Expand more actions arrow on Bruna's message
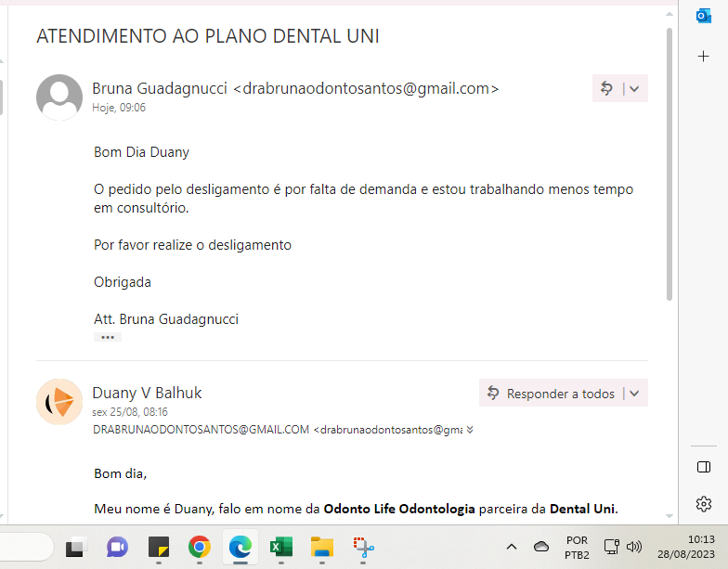Screen dimensions: 728x569 point(634,88)
